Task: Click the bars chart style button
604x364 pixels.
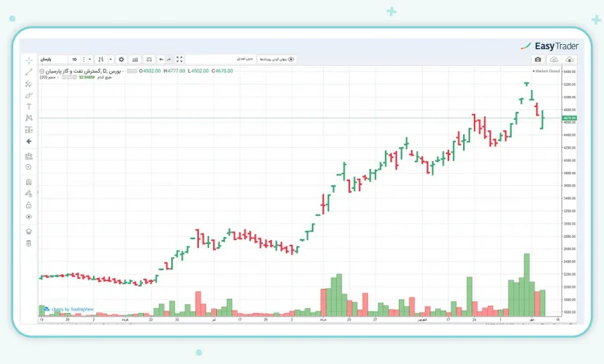Action: tap(101, 60)
